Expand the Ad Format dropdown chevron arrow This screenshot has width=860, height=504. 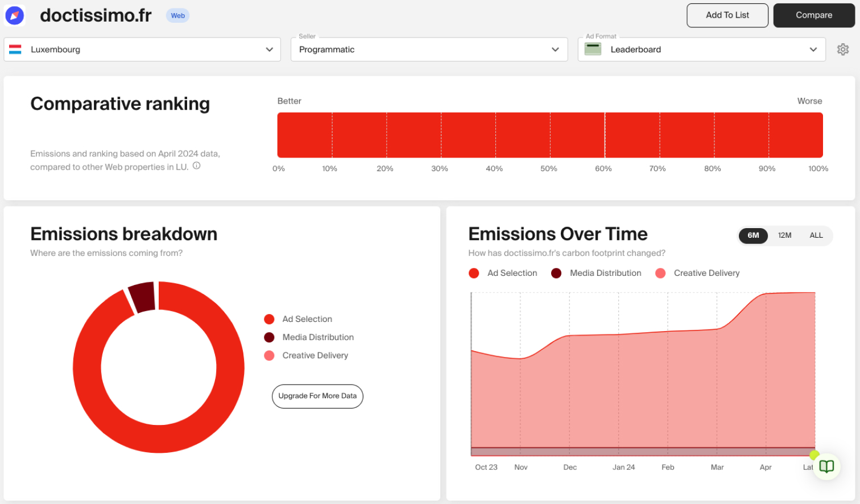(813, 49)
